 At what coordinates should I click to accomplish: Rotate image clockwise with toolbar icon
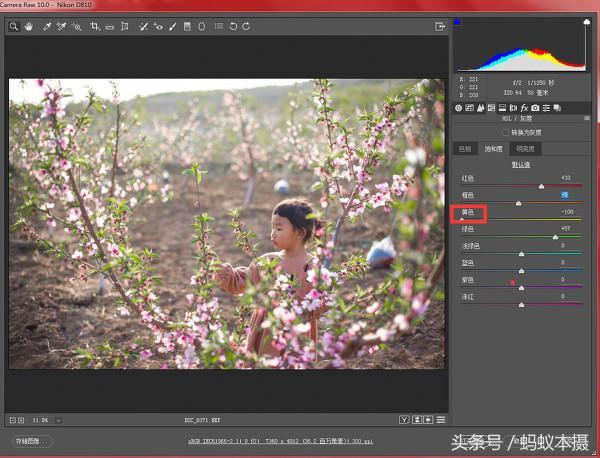[247, 26]
